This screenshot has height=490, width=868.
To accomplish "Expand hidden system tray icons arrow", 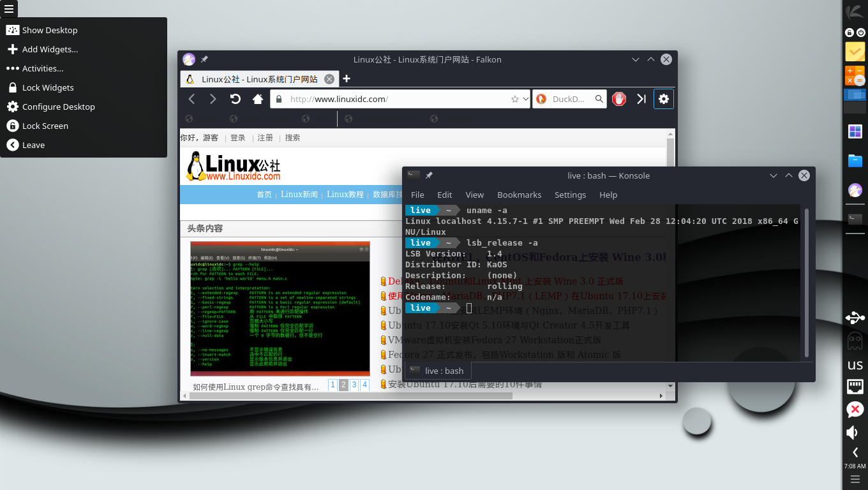I will coord(855,452).
